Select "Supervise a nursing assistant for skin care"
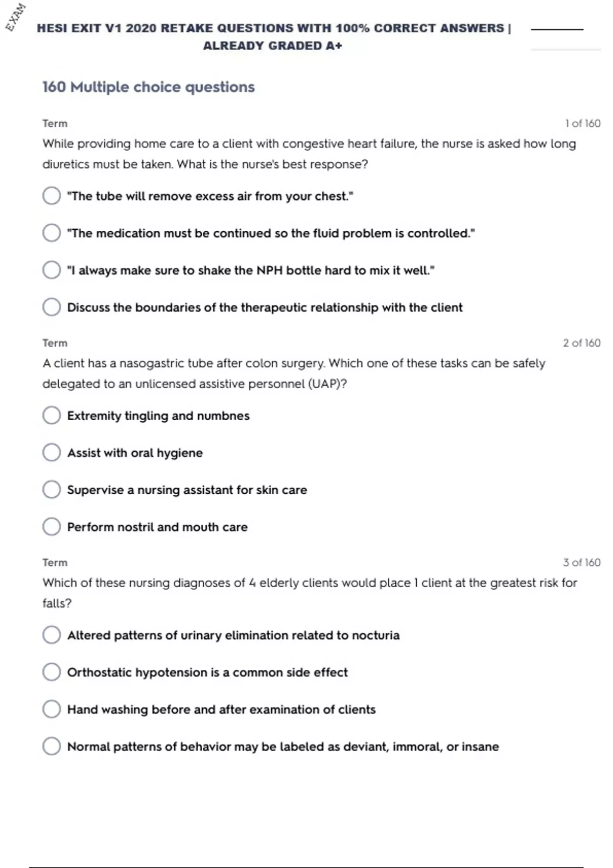This screenshot has height=868, width=613. [x=52, y=490]
